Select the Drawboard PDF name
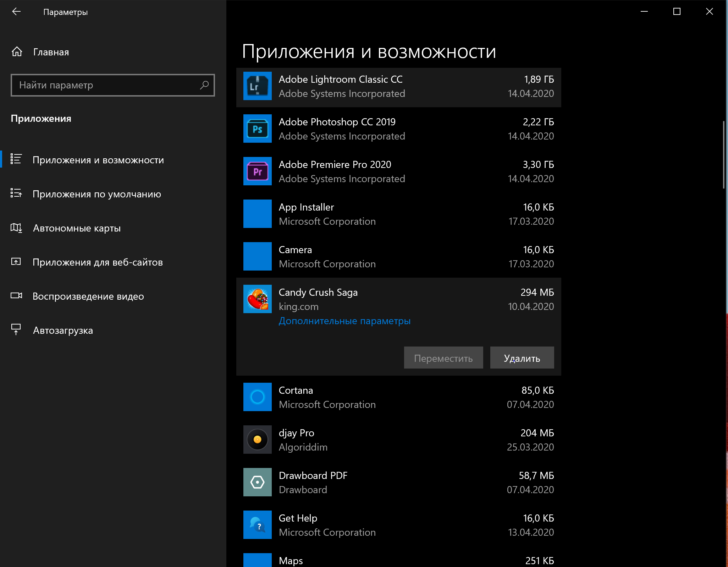The width and height of the screenshot is (728, 567). pos(313,475)
